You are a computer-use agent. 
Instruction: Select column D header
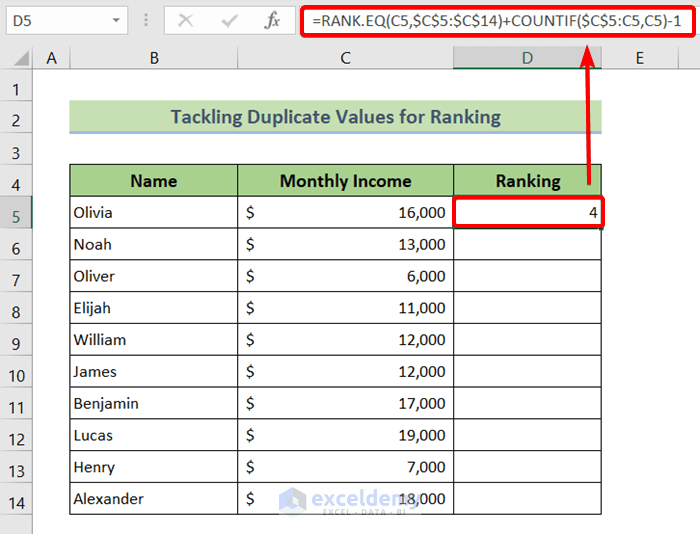527,58
